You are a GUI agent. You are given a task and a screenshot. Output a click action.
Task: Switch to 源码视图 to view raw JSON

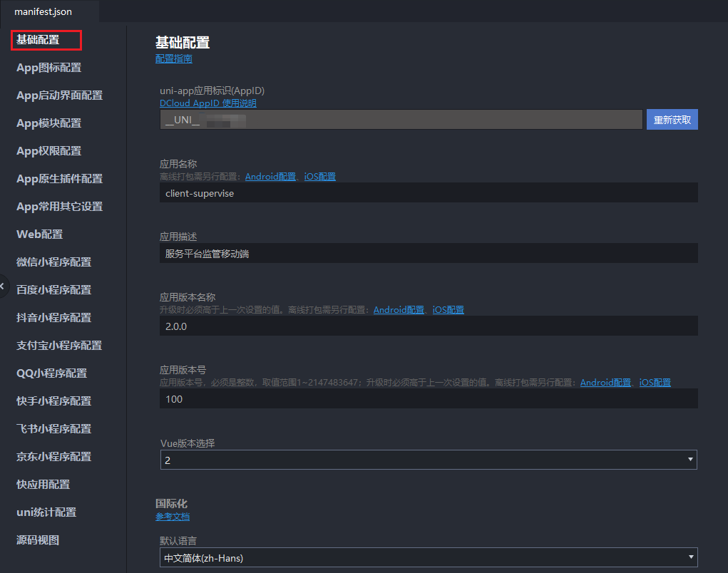coord(38,540)
